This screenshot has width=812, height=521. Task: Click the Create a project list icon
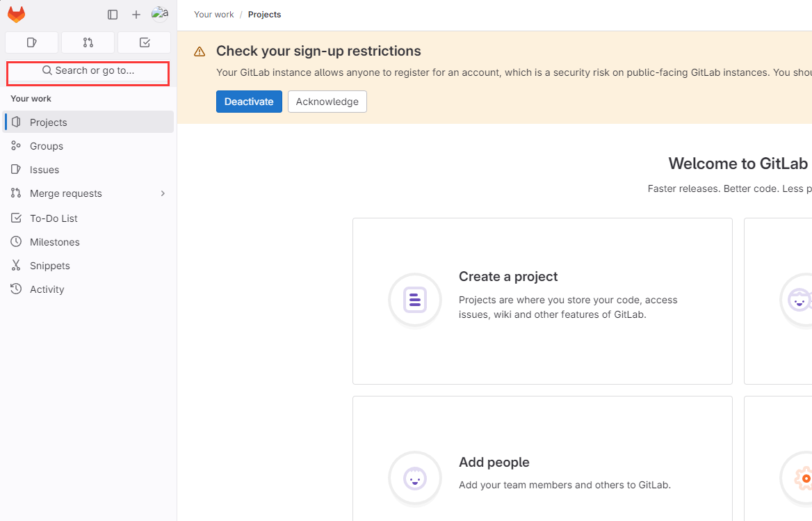415,300
